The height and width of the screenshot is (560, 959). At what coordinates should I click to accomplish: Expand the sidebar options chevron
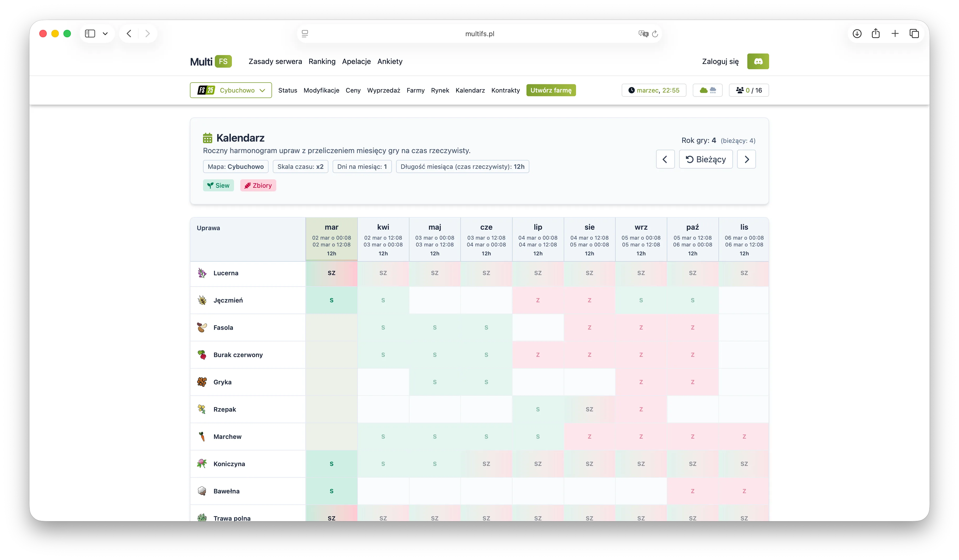click(105, 34)
